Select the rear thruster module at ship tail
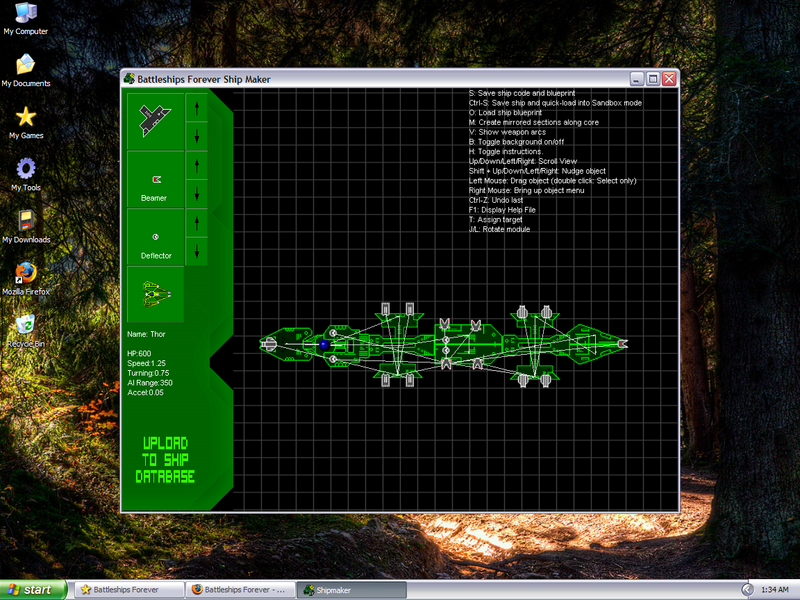The height and width of the screenshot is (600, 800). point(269,345)
